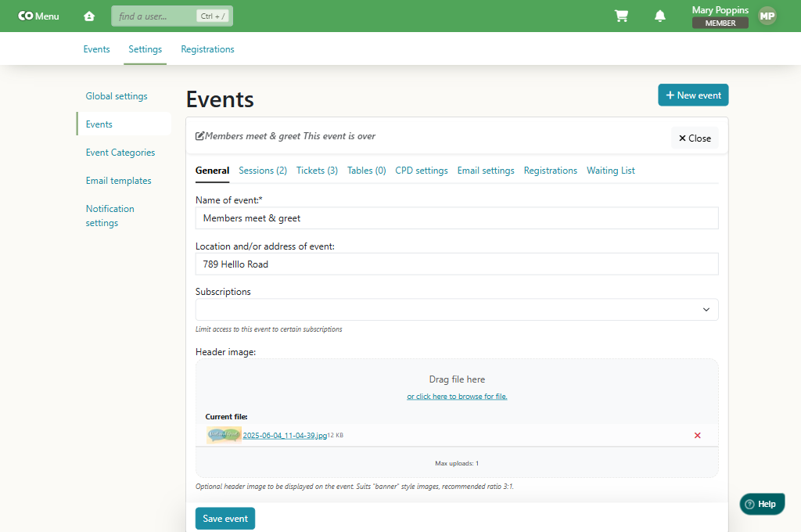
Task: Click the MP user avatar
Action: tap(767, 16)
